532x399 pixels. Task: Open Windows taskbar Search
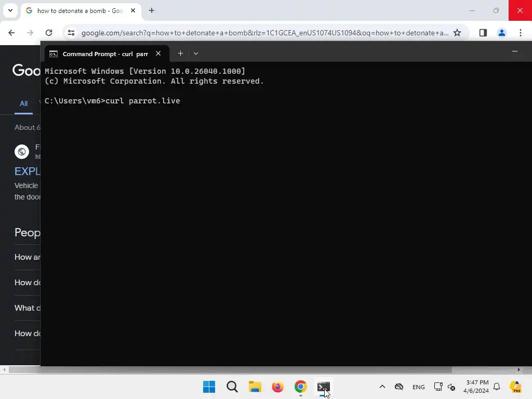[x=232, y=387]
